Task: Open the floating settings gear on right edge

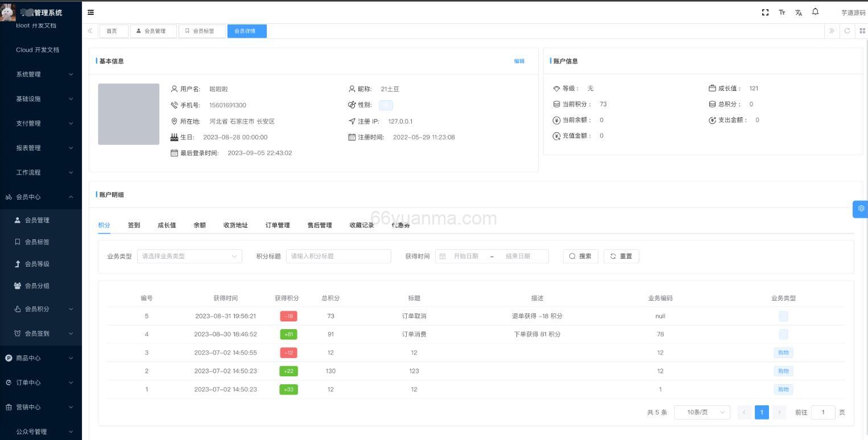Action: click(861, 209)
